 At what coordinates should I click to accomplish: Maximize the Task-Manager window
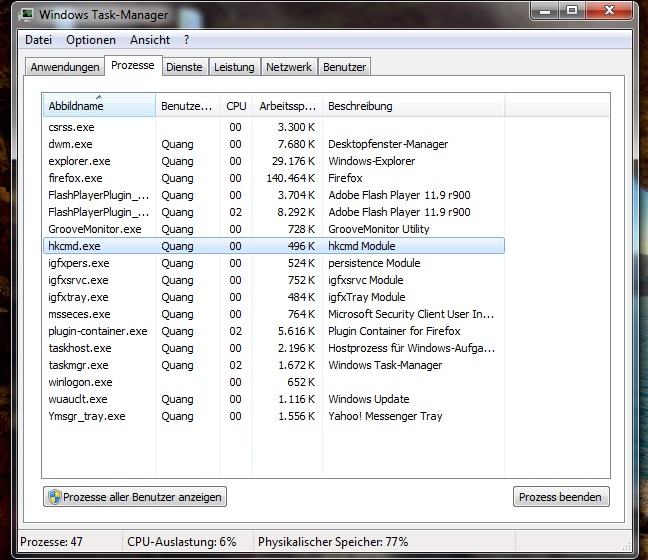click(572, 11)
